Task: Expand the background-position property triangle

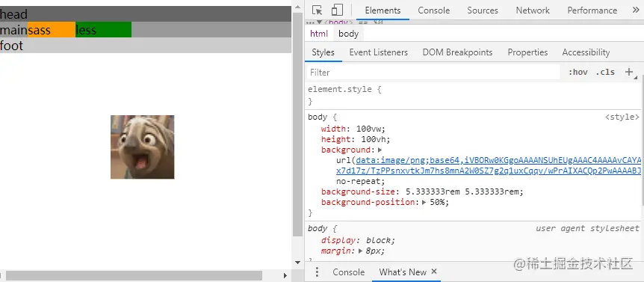Action: click(x=424, y=202)
